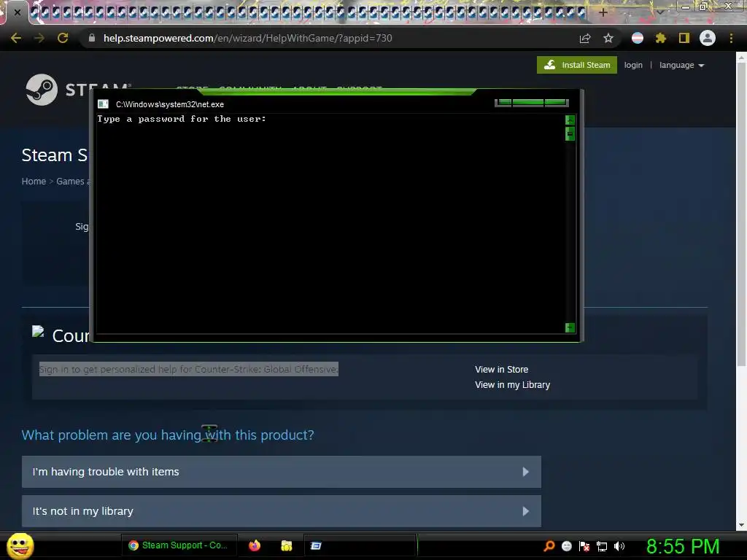The image size is (747, 560).
Task: Click the Install Steam button
Action: (577, 65)
